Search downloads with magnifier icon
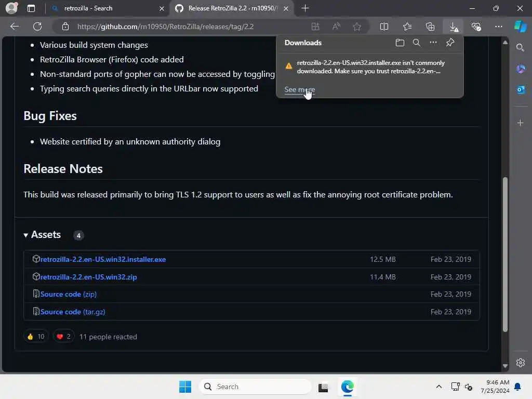The height and width of the screenshot is (399, 532). click(x=417, y=43)
